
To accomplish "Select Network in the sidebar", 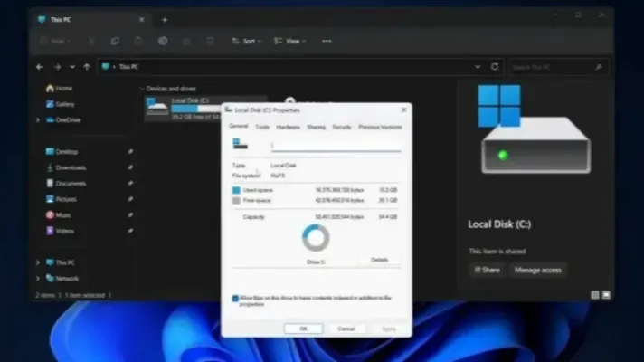I will pyautogui.click(x=62, y=279).
